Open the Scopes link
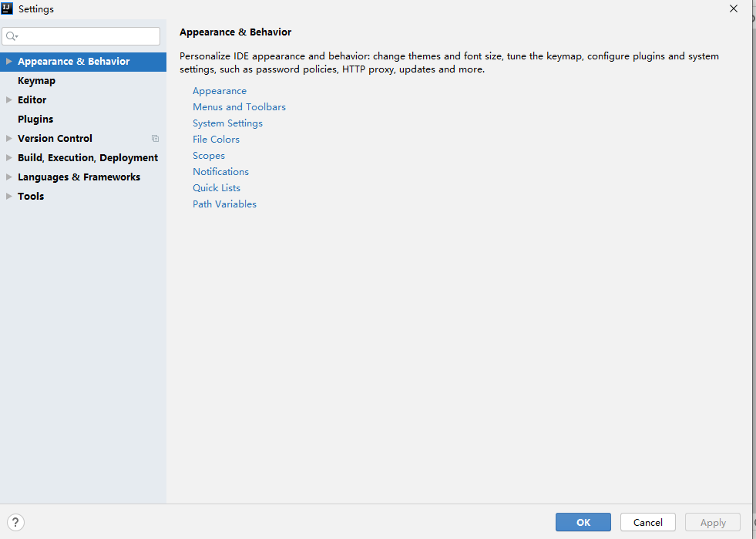This screenshot has height=539, width=756. [x=209, y=156]
